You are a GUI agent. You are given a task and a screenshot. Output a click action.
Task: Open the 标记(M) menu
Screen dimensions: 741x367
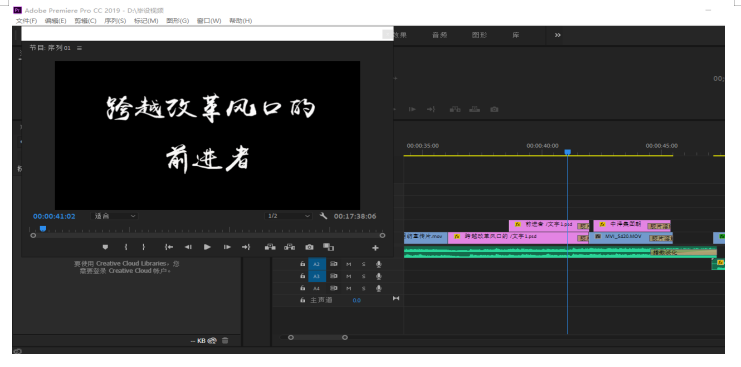146,21
